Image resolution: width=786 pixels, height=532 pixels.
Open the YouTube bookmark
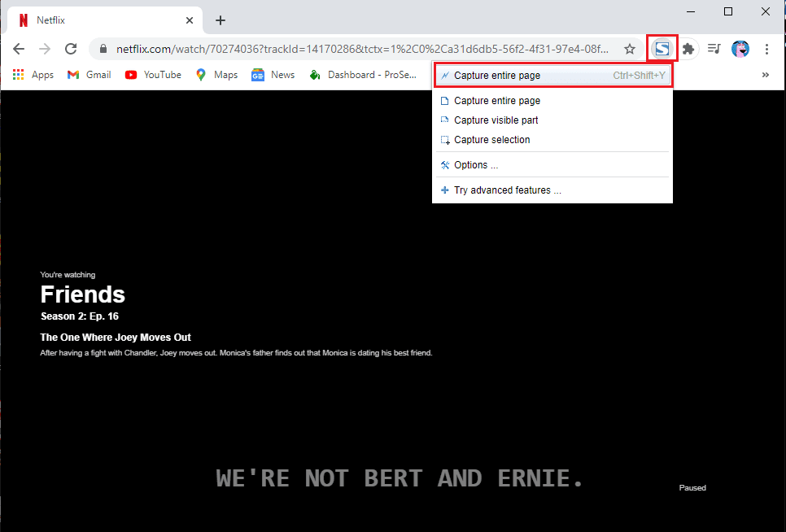(x=153, y=75)
